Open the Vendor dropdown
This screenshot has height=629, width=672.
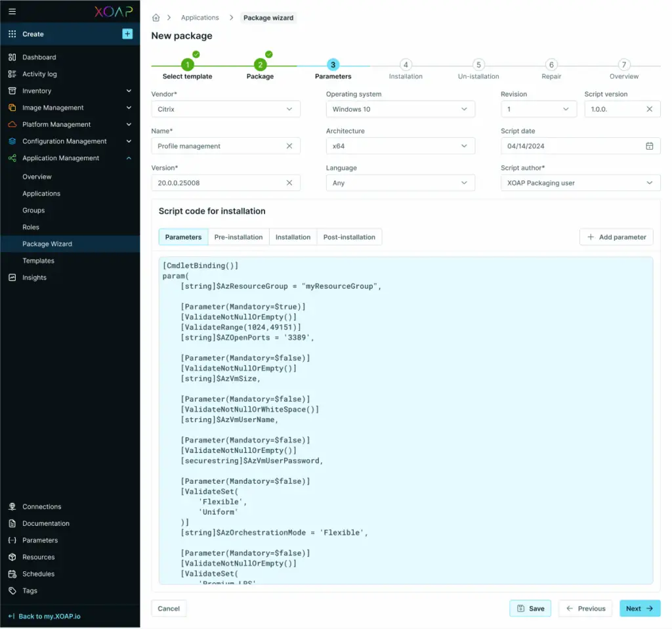[x=226, y=109]
